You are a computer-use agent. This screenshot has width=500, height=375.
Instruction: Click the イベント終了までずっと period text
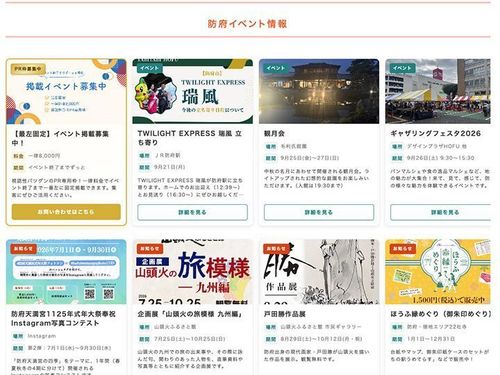pyautogui.click(x=57, y=167)
